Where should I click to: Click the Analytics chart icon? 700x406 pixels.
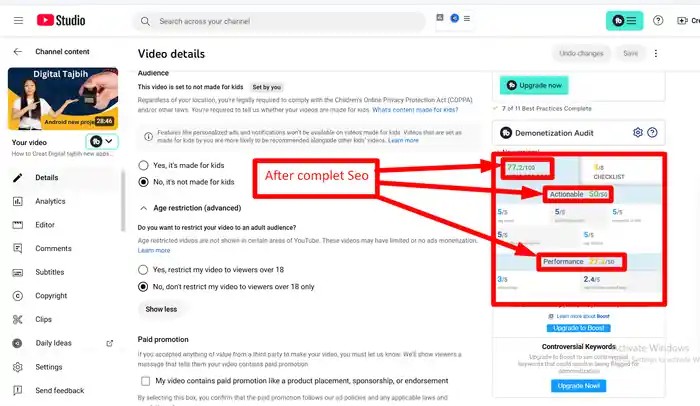click(17, 201)
